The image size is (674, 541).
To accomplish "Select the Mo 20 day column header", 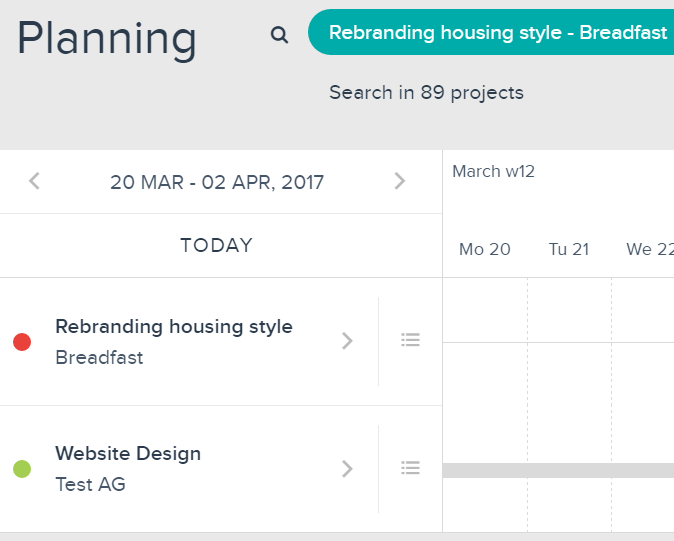I will (x=485, y=249).
